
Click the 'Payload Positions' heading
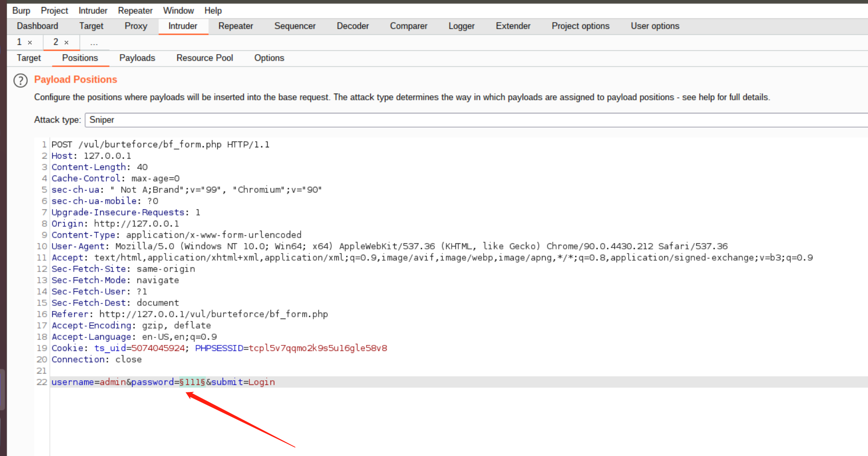[76, 80]
